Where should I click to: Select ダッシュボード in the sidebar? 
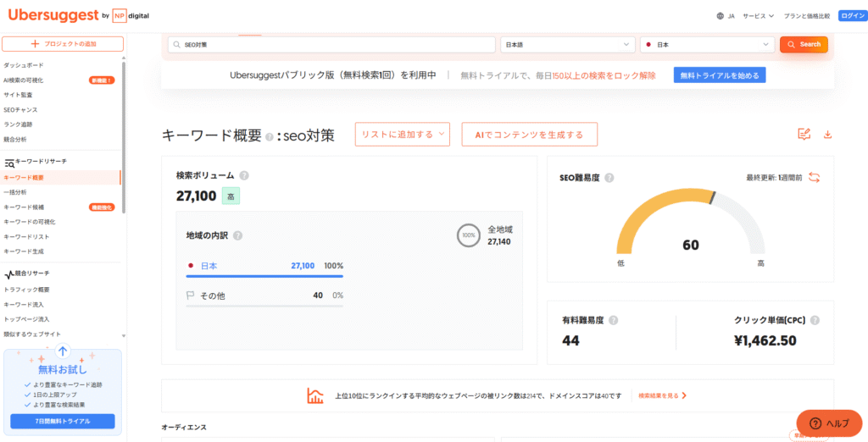[x=24, y=65]
